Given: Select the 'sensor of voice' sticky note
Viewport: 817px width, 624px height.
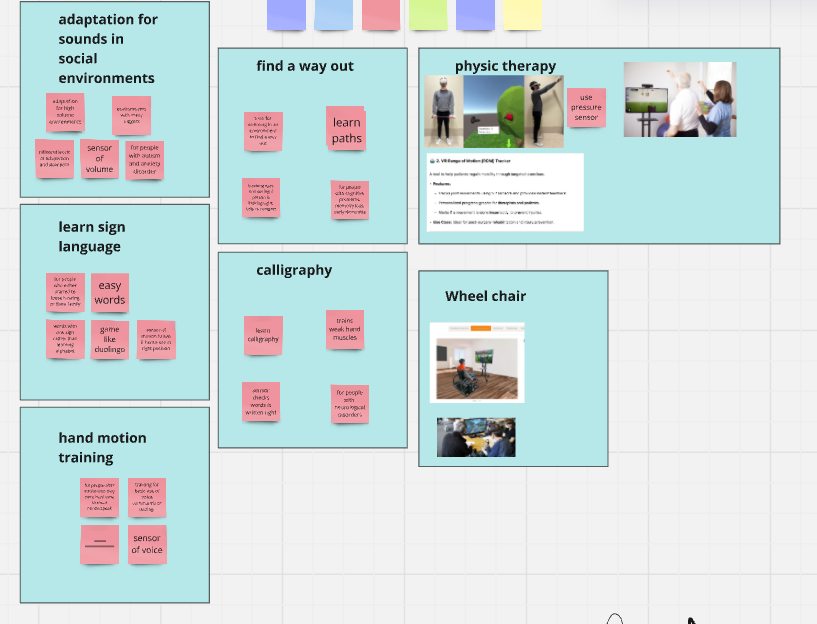Looking at the screenshot, I should pos(147,544).
